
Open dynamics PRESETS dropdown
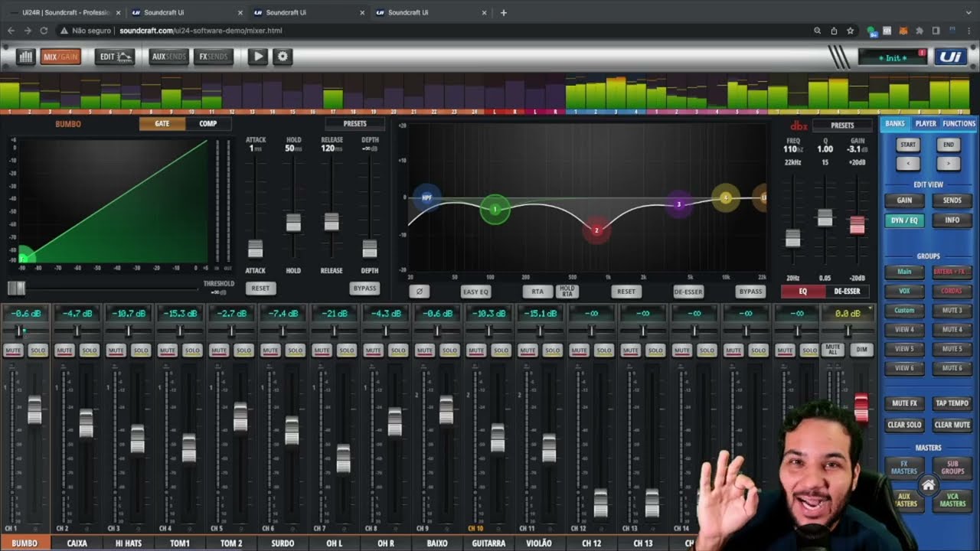pyautogui.click(x=355, y=123)
